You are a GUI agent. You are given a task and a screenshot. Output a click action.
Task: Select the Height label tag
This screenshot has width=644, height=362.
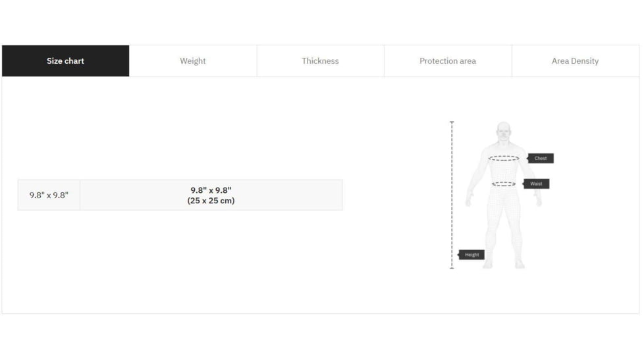coord(471,255)
